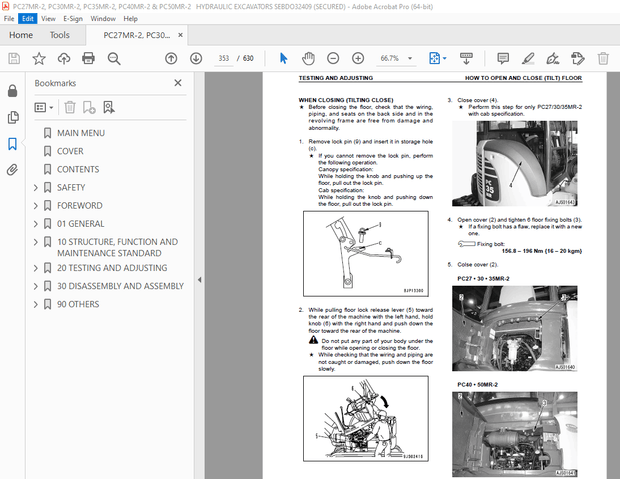The image size is (620, 479).
Task: Go to next page arrow
Action: click(196, 59)
